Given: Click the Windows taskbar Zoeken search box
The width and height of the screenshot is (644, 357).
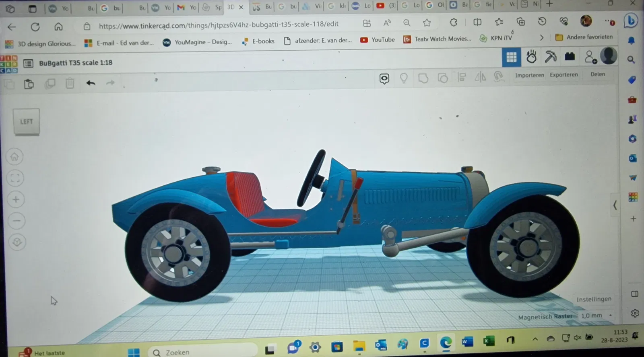Looking at the screenshot, I should (x=202, y=352).
